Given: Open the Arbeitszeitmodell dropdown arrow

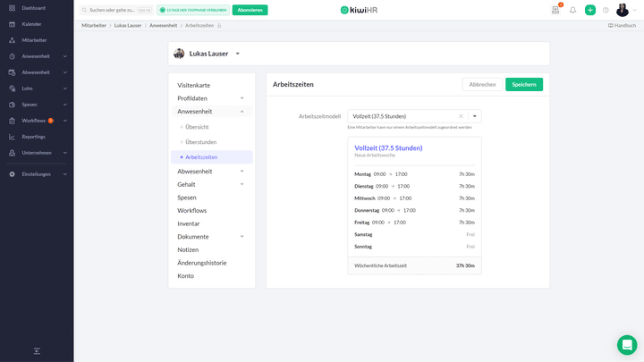Looking at the screenshot, I should 475,116.
